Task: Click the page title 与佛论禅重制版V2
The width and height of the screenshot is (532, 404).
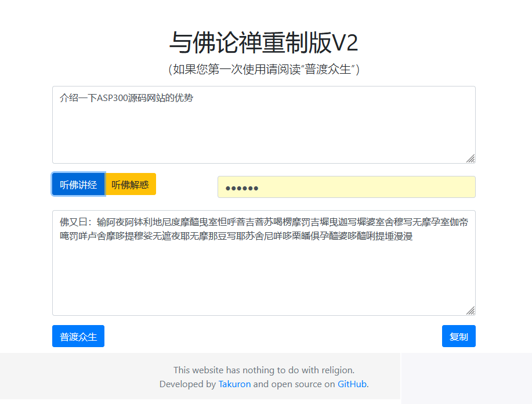Action: click(264, 42)
